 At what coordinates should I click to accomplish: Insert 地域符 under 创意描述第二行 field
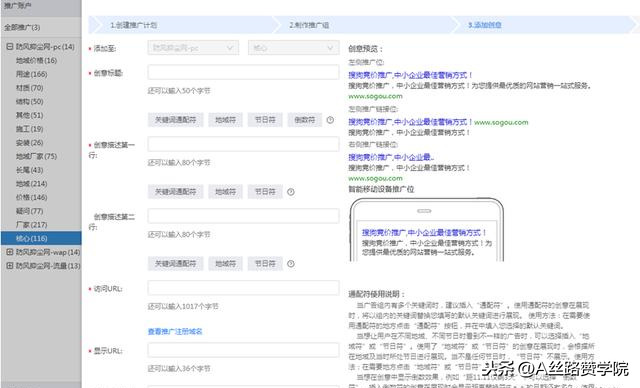click(x=225, y=264)
